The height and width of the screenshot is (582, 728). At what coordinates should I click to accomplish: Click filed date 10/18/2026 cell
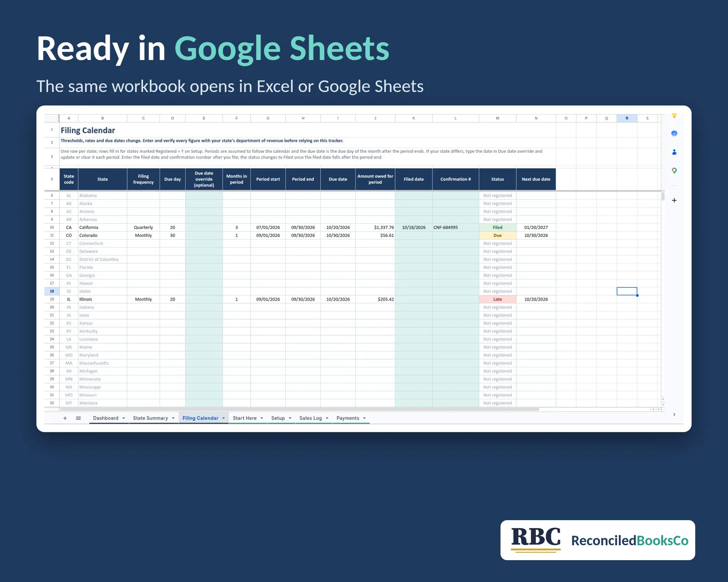click(x=414, y=227)
